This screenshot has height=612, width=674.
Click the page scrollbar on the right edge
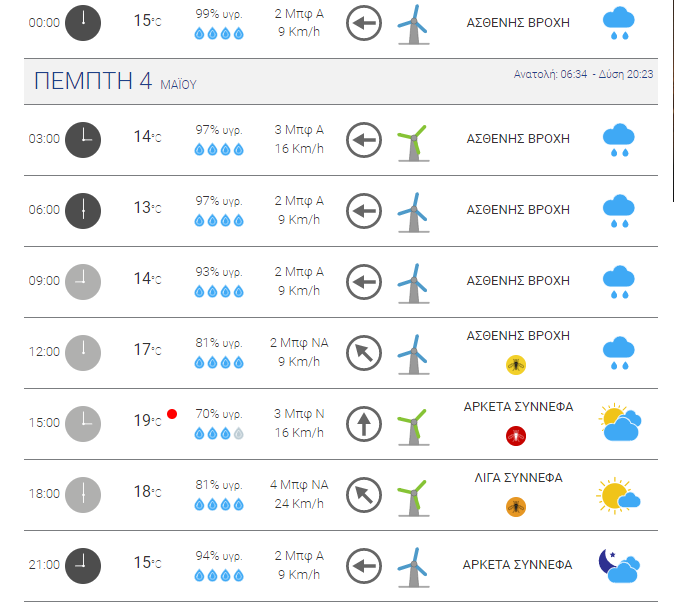tap(672, 101)
